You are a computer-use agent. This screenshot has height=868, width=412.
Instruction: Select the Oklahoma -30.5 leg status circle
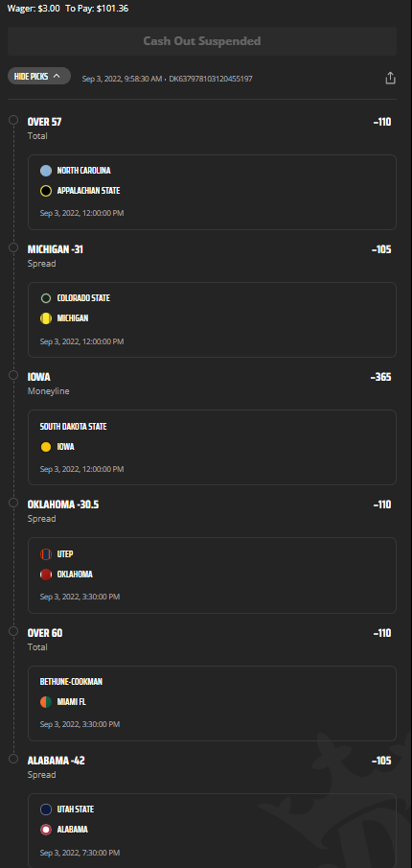pyautogui.click(x=13, y=502)
